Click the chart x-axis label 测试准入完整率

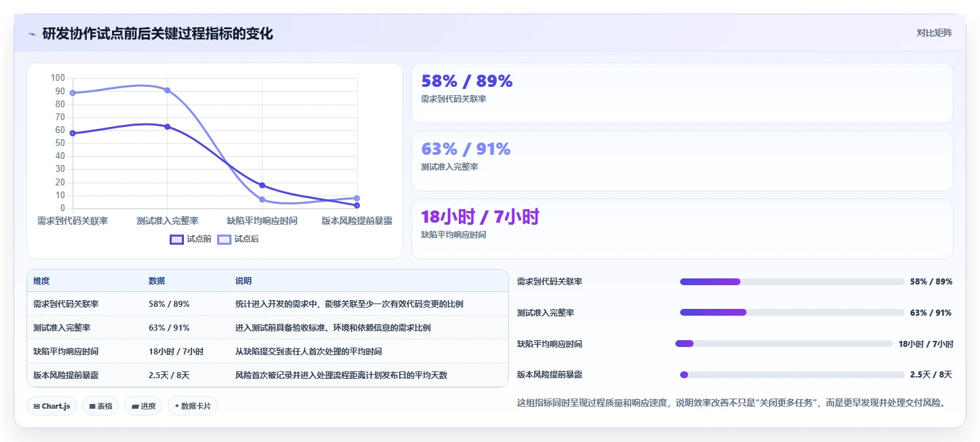point(168,221)
